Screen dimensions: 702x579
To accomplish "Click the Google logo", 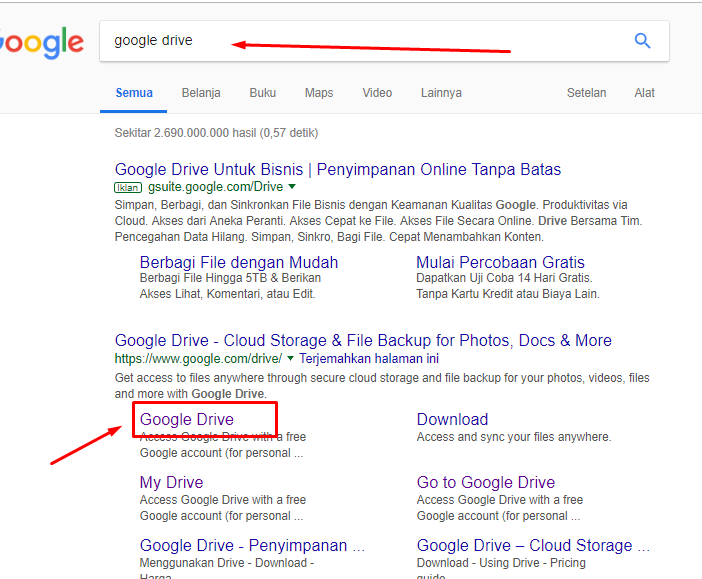I will coord(41,43).
